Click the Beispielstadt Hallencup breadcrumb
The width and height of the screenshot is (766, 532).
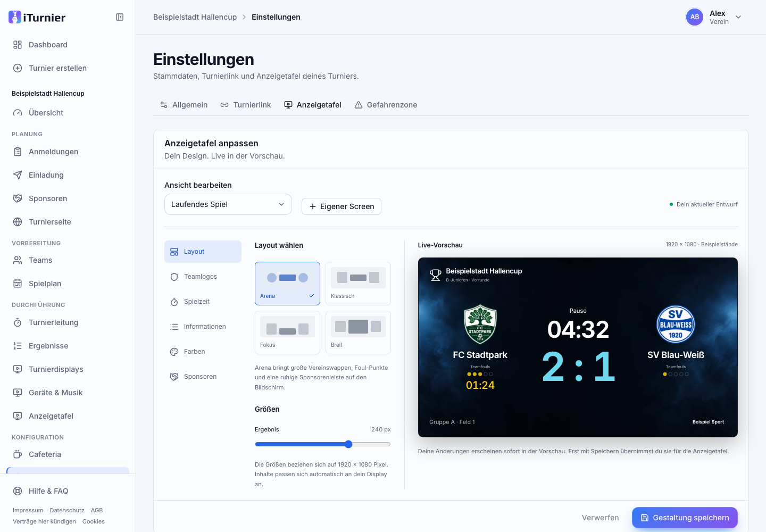pyautogui.click(x=195, y=17)
